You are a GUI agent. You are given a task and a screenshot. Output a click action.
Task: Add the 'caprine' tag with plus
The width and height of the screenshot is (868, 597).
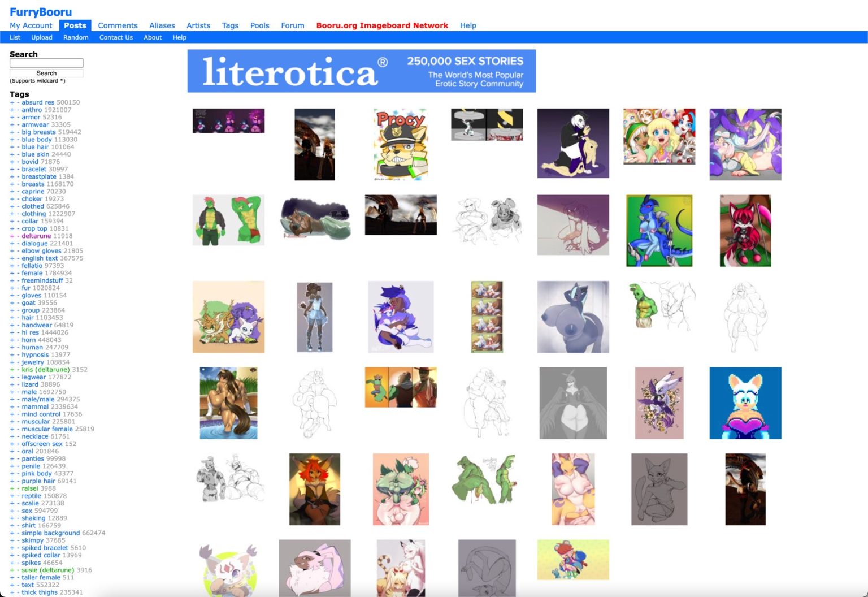(12, 192)
